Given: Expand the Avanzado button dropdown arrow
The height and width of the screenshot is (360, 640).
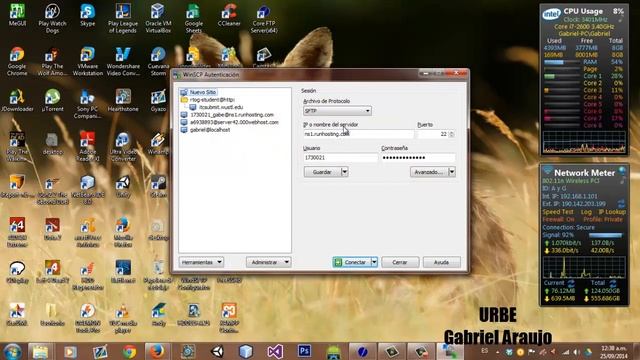Looking at the screenshot, I should pyautogui.click(x=452, y=172).
